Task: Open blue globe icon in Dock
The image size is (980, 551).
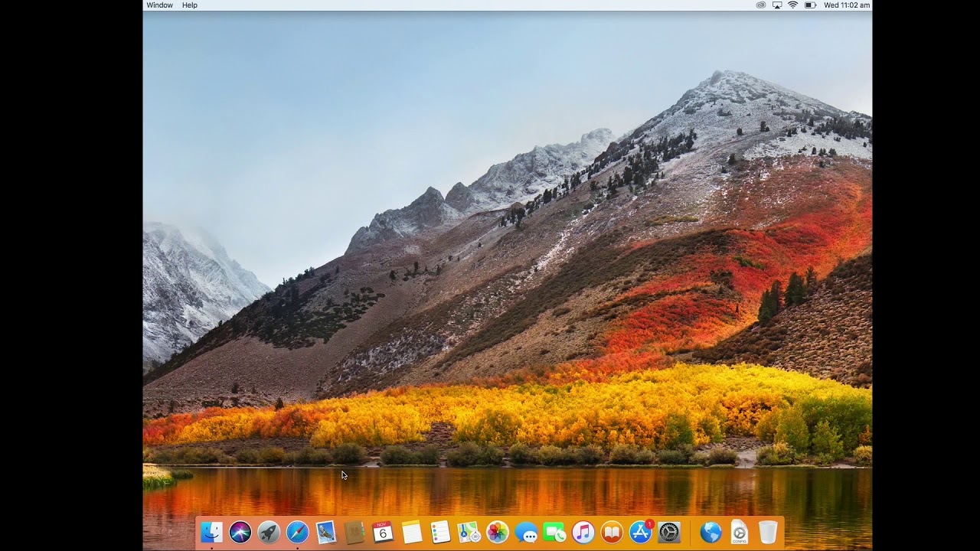Action: [x=710, y=532]
